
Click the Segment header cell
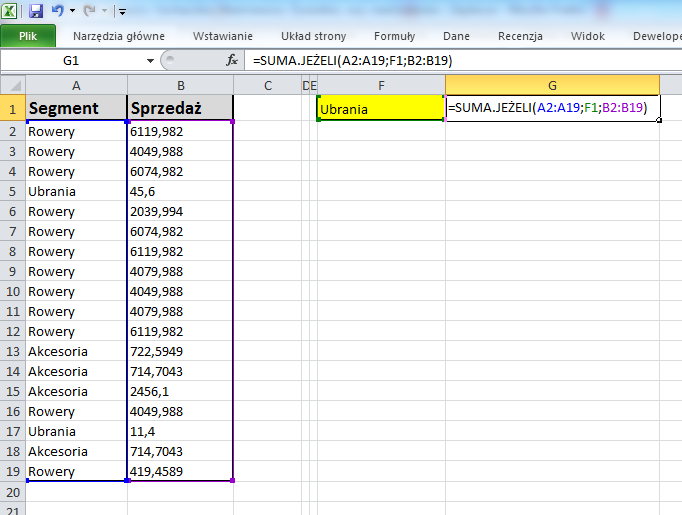pyautogui.click(x=76, y=108)
